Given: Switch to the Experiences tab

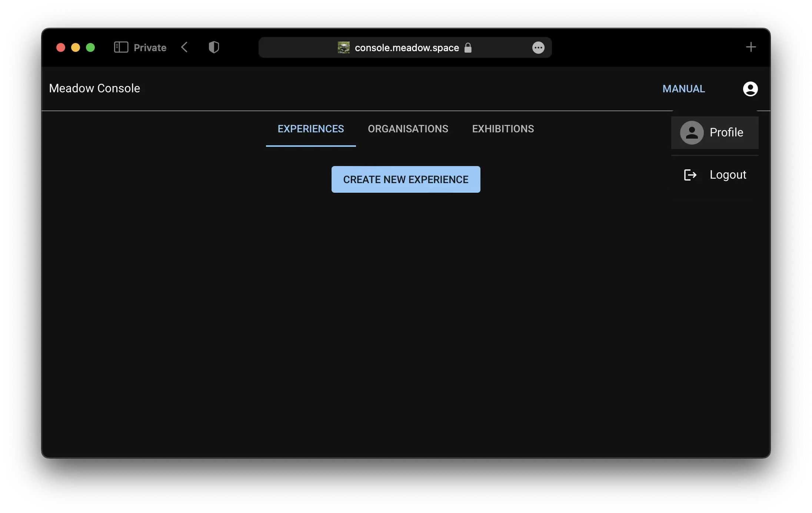Looking at the screenshot, I should [311, 129].
